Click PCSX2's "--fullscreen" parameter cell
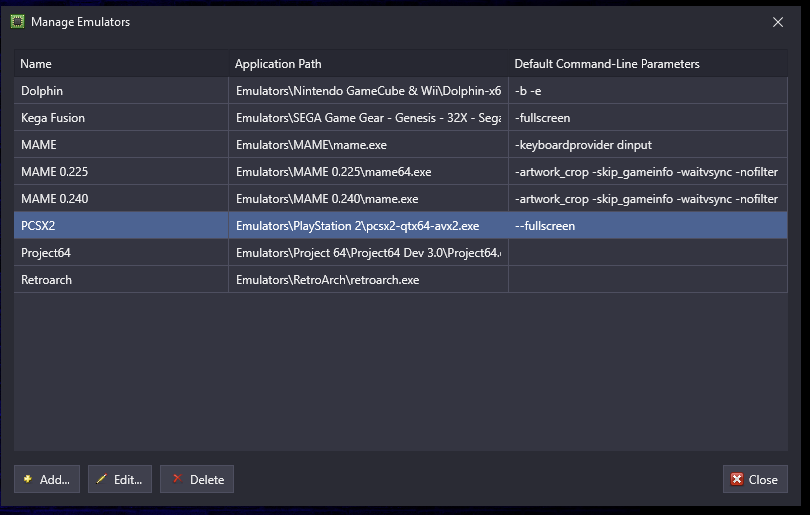810x515 pixels. (648, 226)
